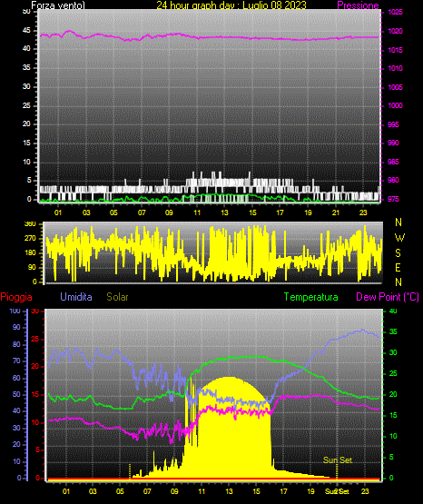Click the E wind direction letter

click(398, 267)
